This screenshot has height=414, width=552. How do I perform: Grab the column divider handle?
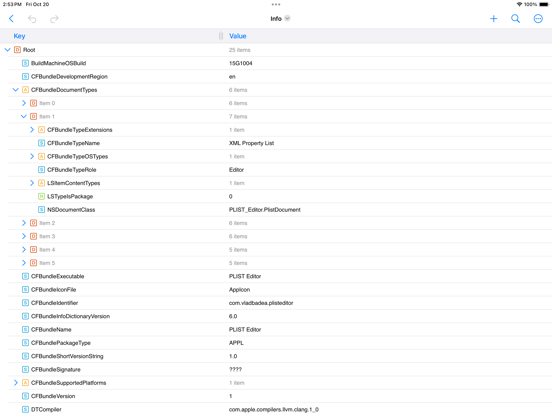click(221, 36)
